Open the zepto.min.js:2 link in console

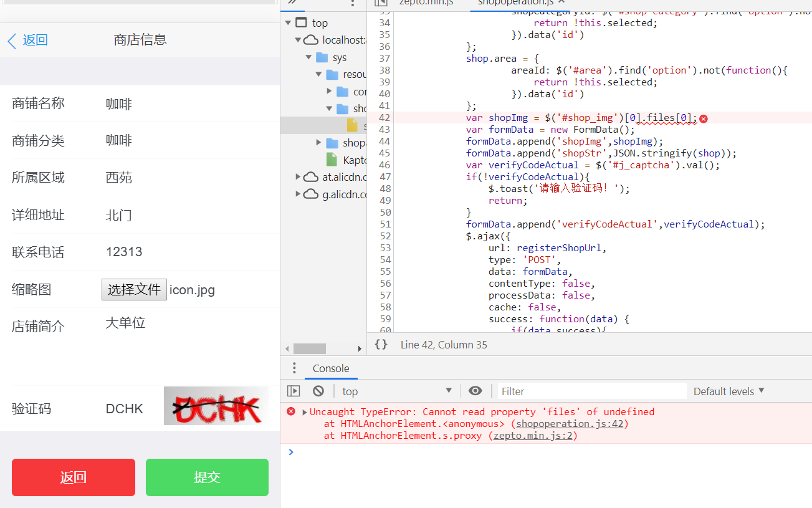tap(533, 436)
